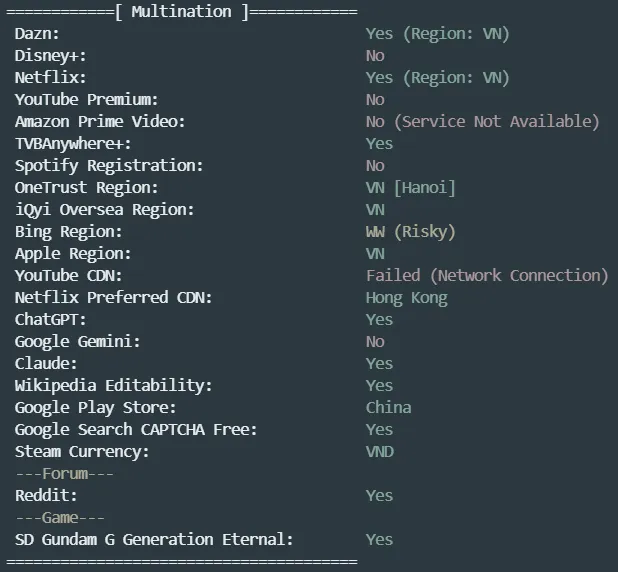Select the 'Wikipedia Editability:' label
This screenshot has width=618, height=572.
click(114, 386)
